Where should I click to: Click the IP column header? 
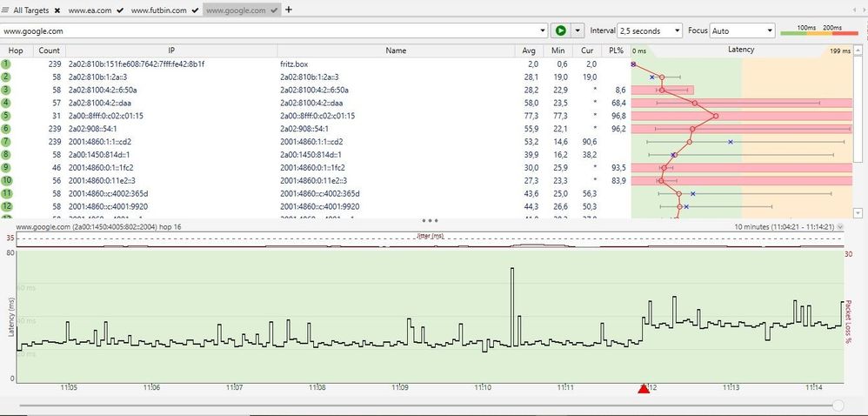click(x=171, y=50)
